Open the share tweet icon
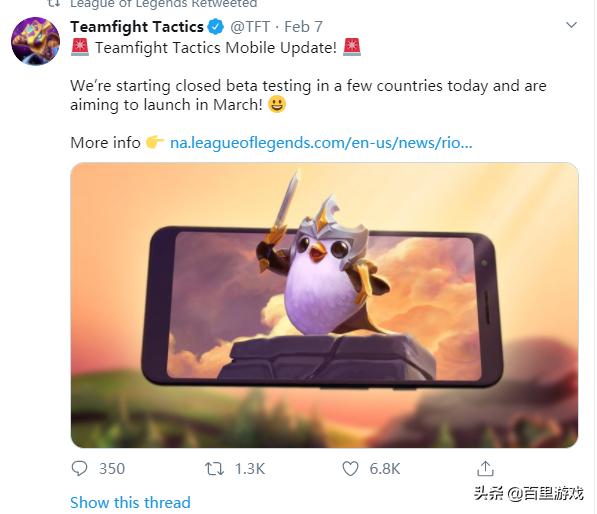Viewport: 597px width, 514px height. coord(485,469)
